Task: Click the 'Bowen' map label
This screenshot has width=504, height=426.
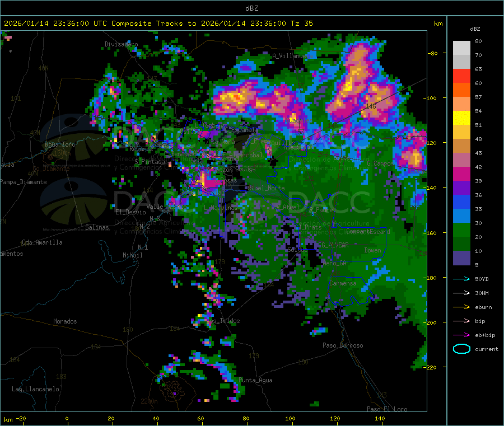Action: coord(373,250)
